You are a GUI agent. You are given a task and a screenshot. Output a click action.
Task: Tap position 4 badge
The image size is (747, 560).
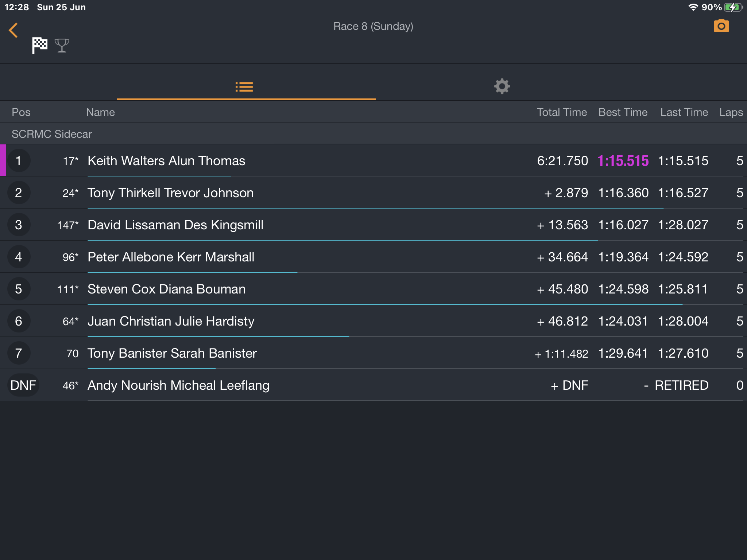pyautogui.click(x=19, y=257)
